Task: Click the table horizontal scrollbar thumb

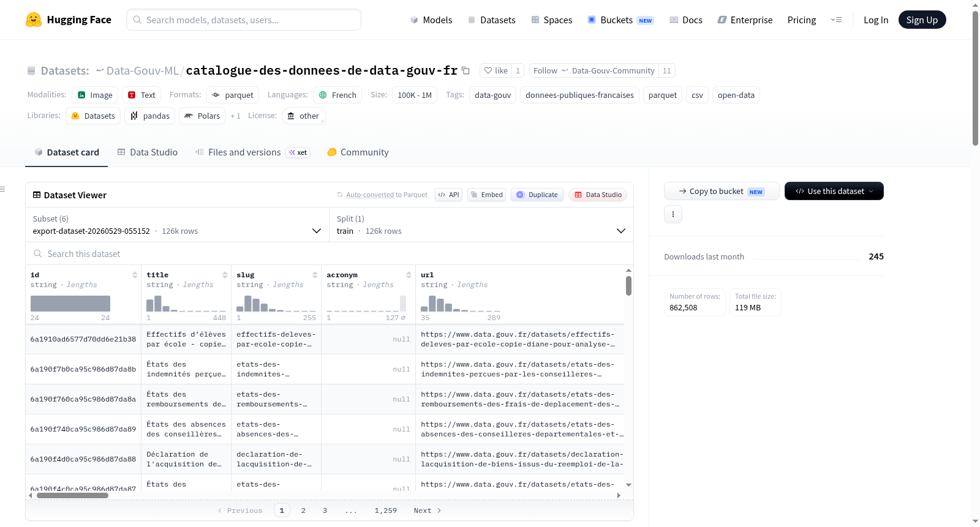Action: pyautogui.click(x=72, y=496)
